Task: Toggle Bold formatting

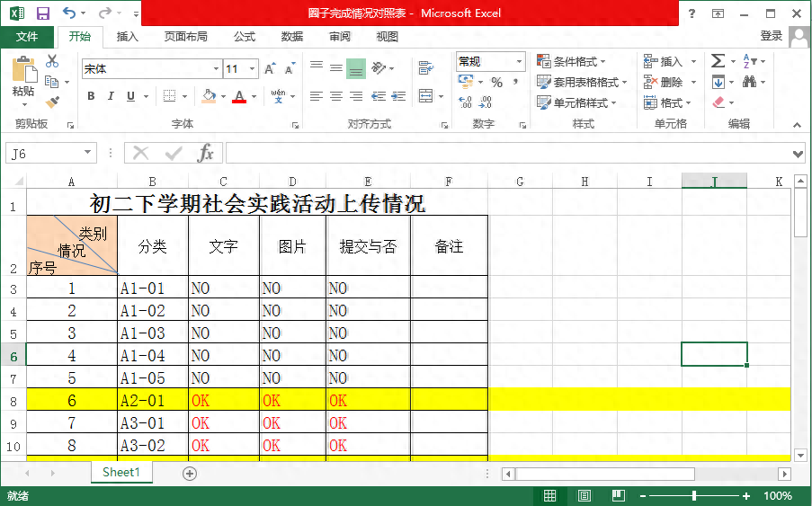Action: click(91, 95)
